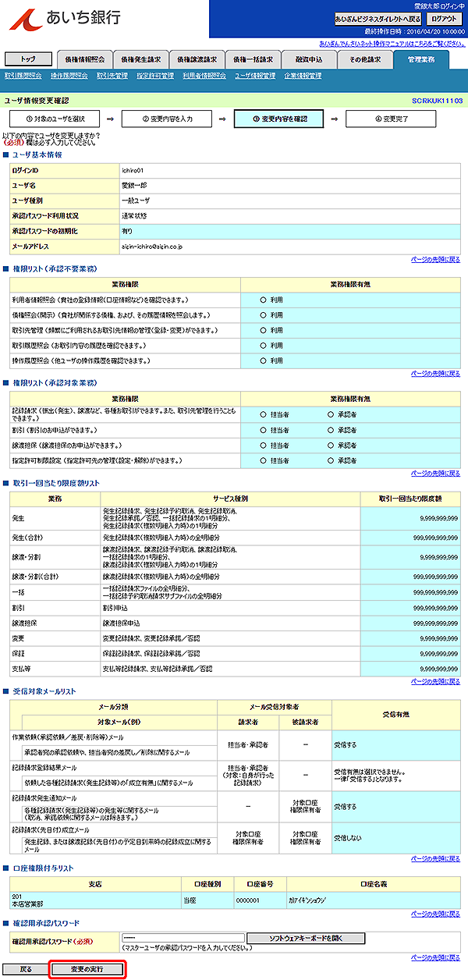Image resolution: width=468 pixels, height=980 pixels.
Task: Click step ① 対象のユーザを選択
Action: (x=55, y=119)
